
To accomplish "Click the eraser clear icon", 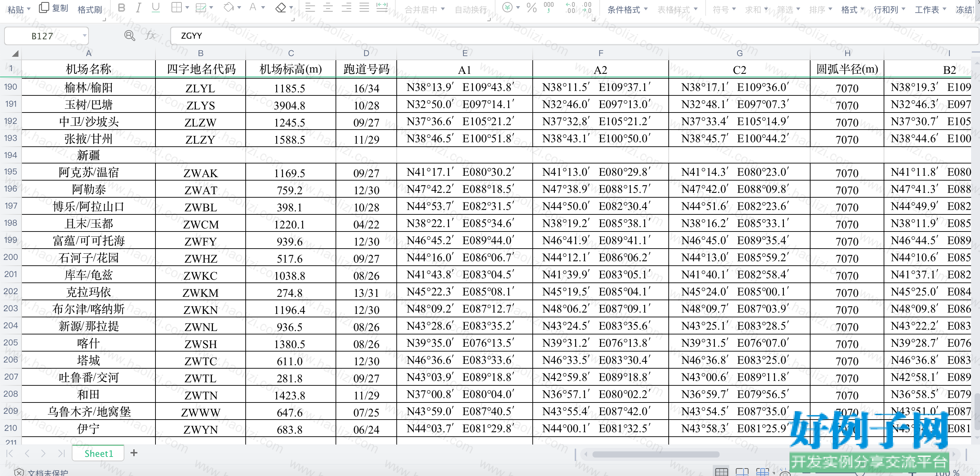I will pyautogui.click(x=281, y=8).
